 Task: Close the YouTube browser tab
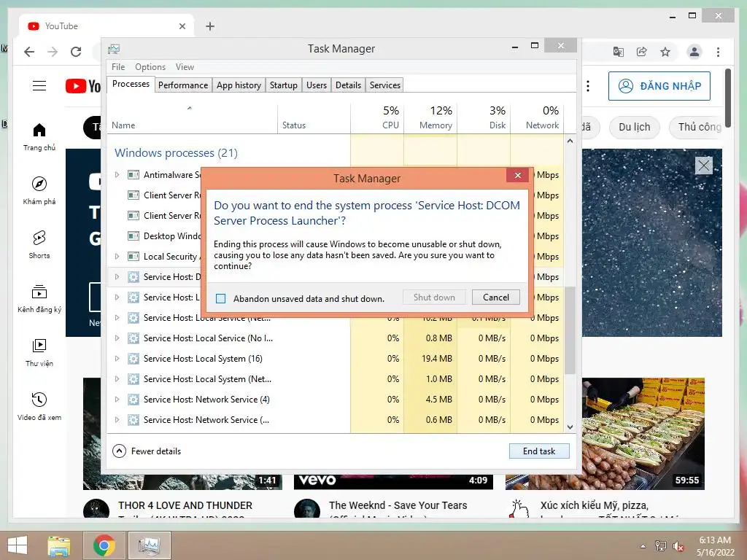click(x=182, y=26)
